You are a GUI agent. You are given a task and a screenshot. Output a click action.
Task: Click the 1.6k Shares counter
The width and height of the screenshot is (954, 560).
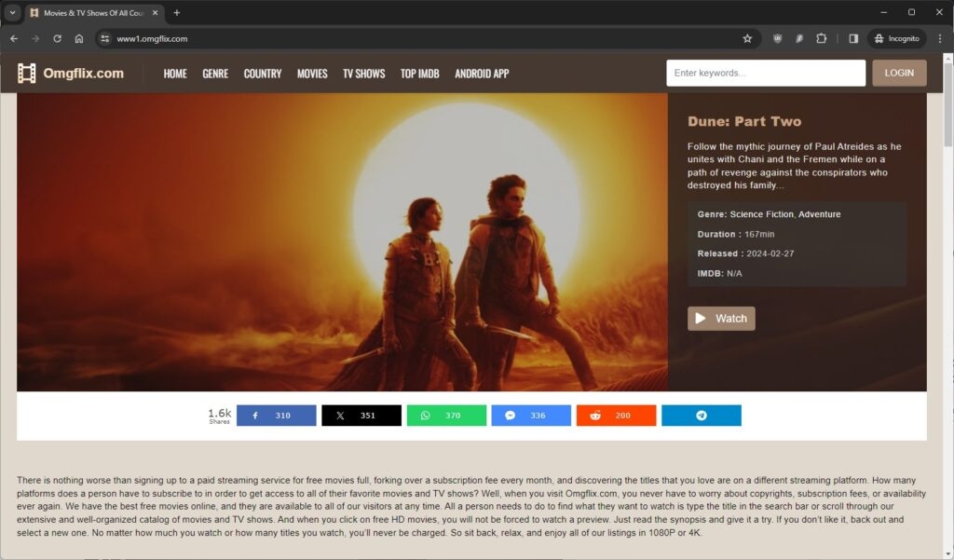pos(220,416)
